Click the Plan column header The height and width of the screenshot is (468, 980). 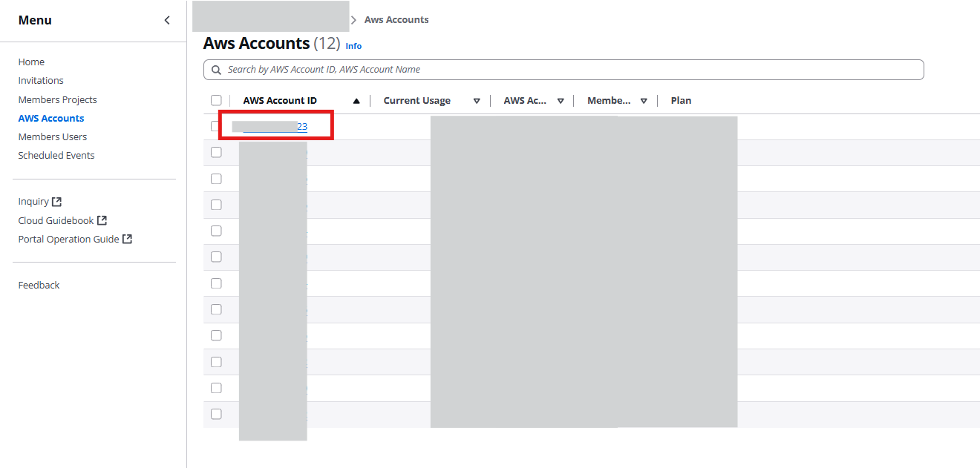click(x=681, y=101)
